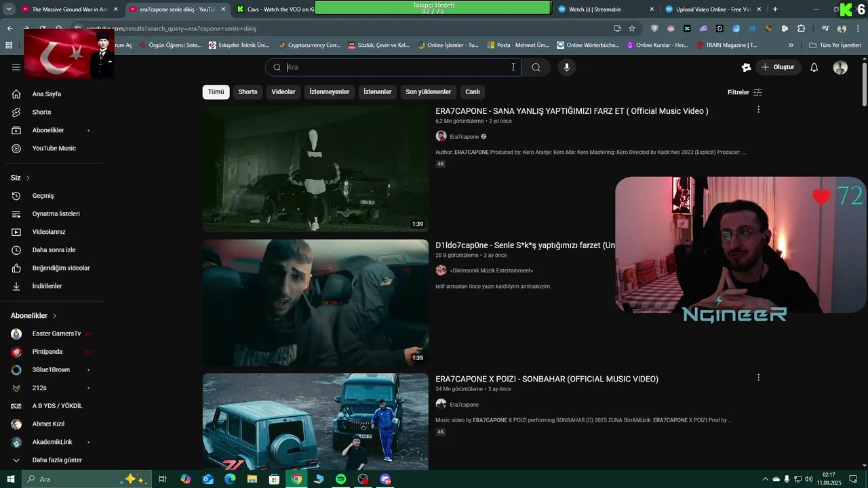Select the Canlı filter chip

(473, 92)
